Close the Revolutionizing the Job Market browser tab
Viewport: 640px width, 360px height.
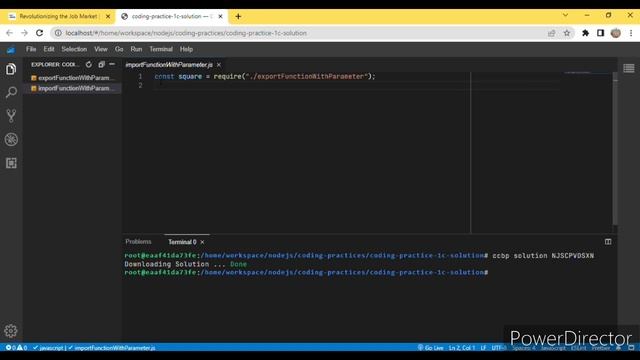coord(108,16)
